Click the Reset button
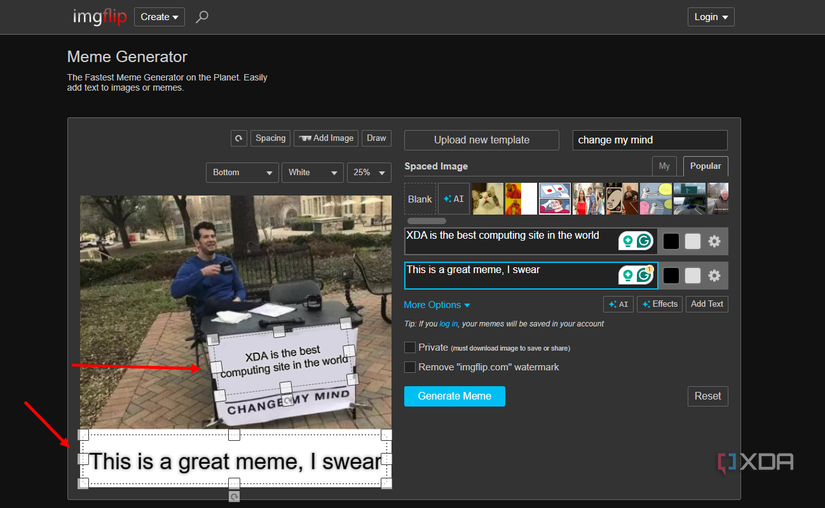Viewport: 825px width, 508px height. pyautogui.click(x=708, y=397)
